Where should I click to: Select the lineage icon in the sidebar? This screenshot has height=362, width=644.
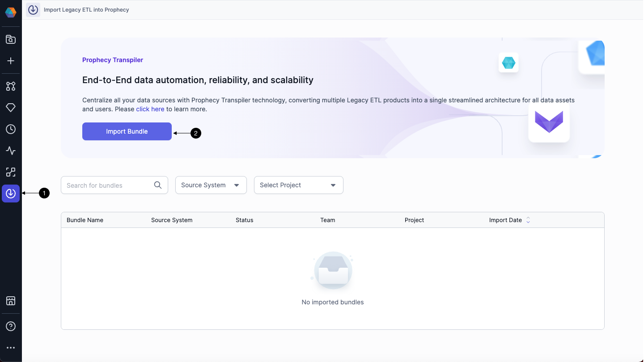[10, 172]
